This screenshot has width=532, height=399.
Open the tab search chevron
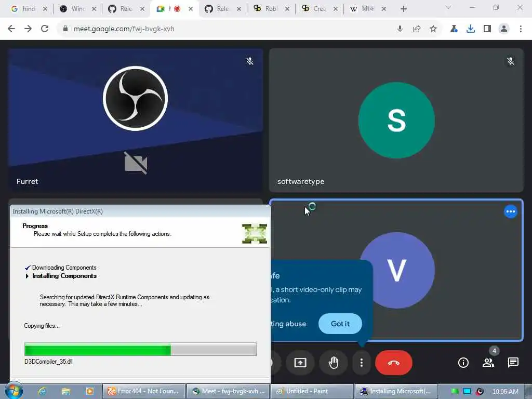[448, 7]
